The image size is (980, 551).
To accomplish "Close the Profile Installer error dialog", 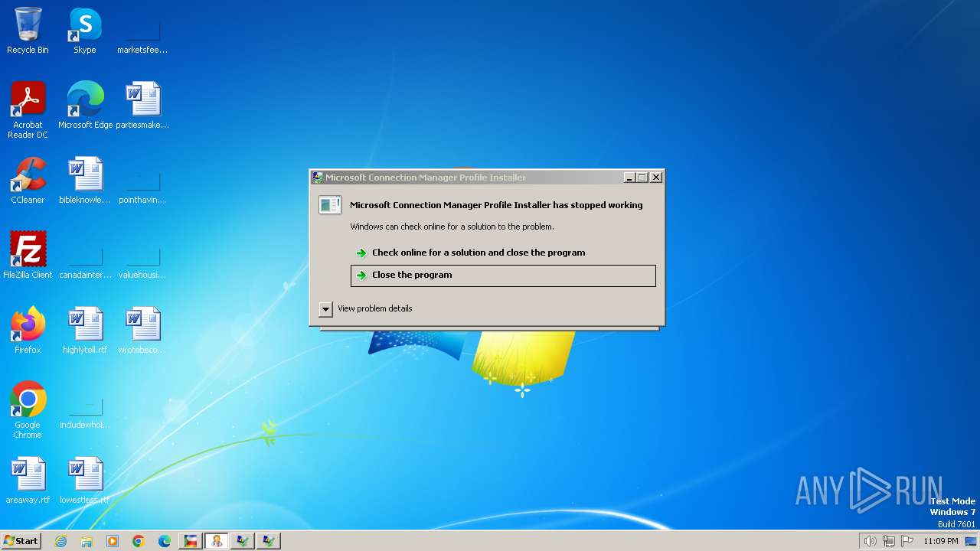I will click(656, 178).
